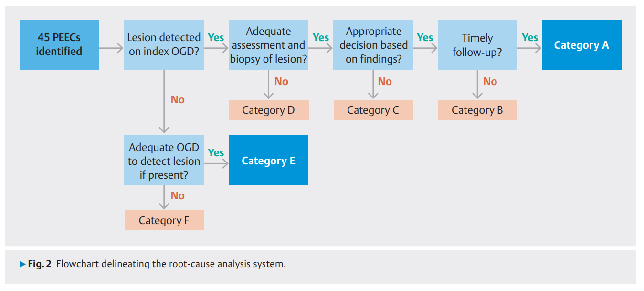Image resolution: width=644 pixels, height=291 pixels.
Task: Click the Yes label pointing to Category A
Action: point(530,37)
